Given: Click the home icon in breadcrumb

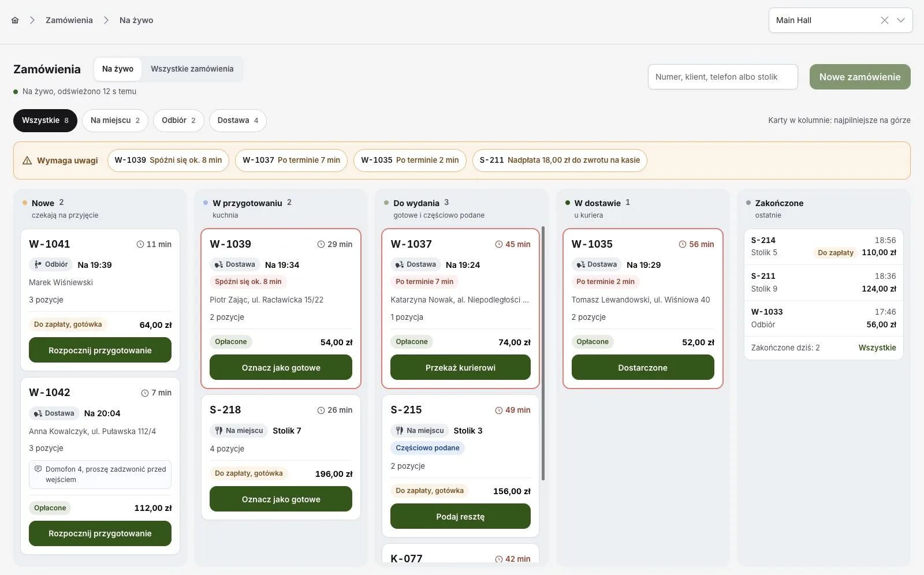Looking at the screenshot, I should click(15, 20).
